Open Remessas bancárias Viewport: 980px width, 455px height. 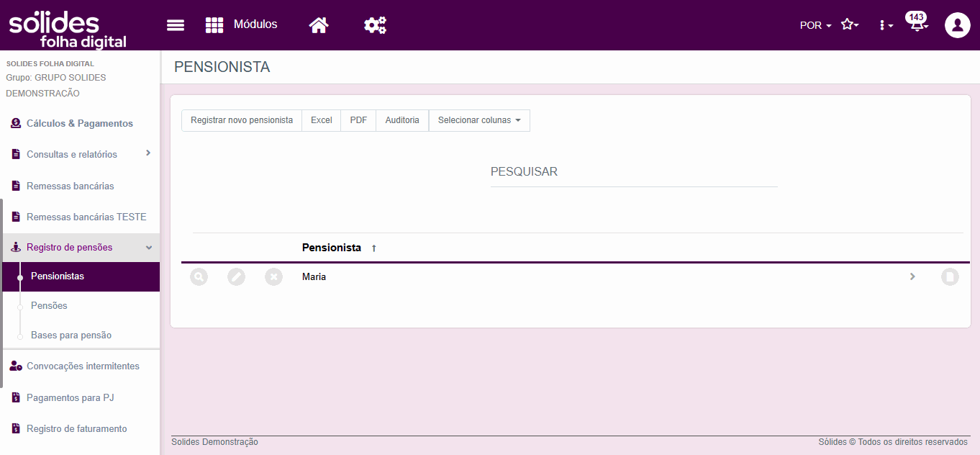(71, 186)
